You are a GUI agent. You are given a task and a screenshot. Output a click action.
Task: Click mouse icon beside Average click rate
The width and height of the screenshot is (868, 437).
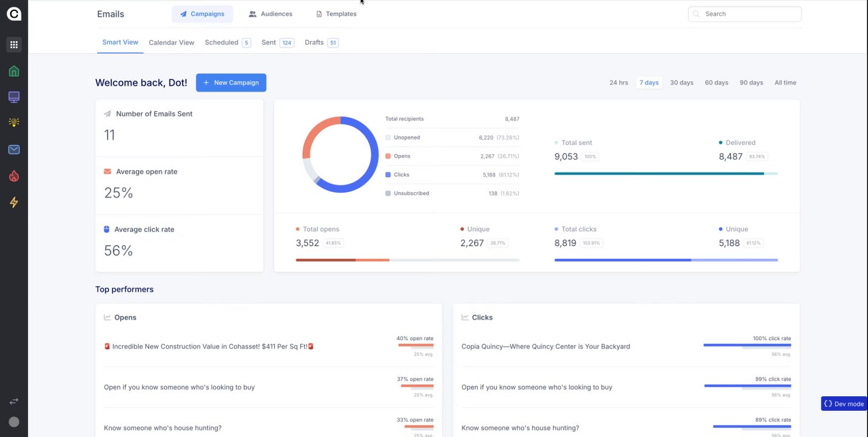click(107, 229)
